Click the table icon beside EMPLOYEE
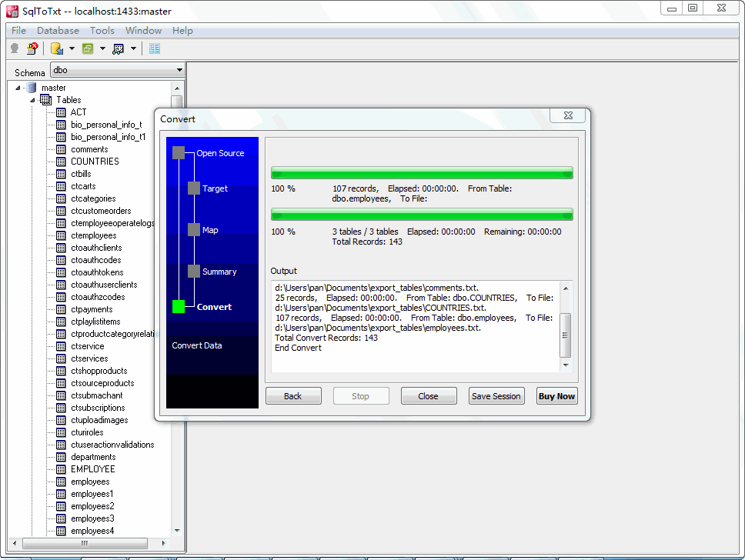This screenshot has width=745, height=560. coord(61,469)
